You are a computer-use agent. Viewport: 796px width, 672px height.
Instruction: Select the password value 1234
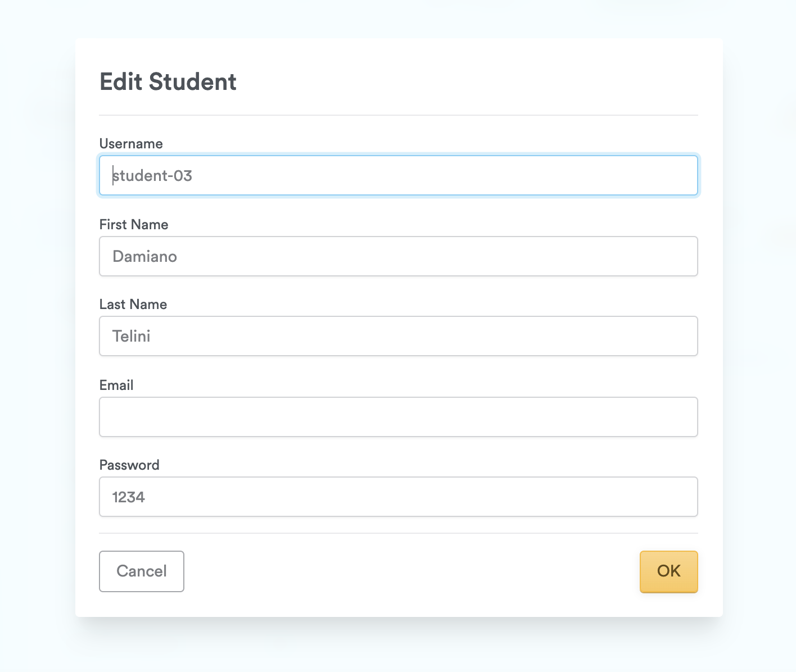coord(128,497)
